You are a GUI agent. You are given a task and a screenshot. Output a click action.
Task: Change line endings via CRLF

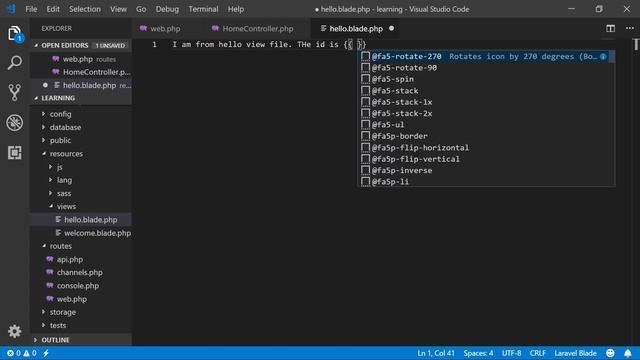(538, 353)
